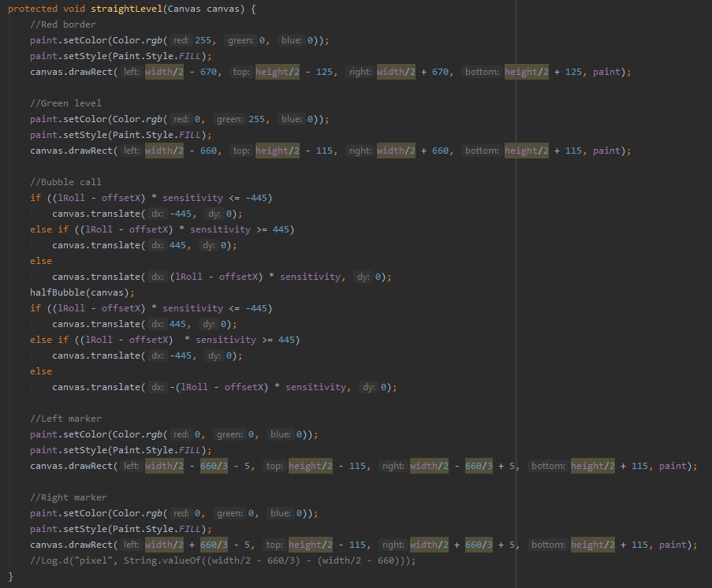Click the 'protected' keyword in the method signature

[x=32, y=9]
